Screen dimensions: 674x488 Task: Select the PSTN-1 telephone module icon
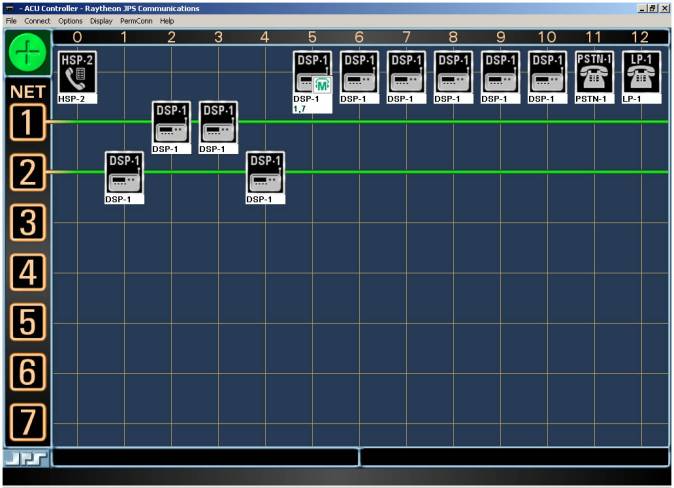pyautogui.click(x=594, y=72)
